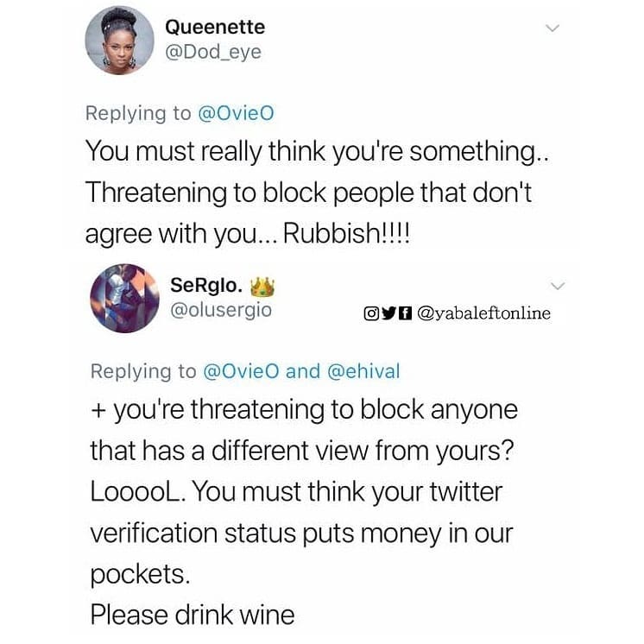Click the Twitter bird icon in the watermark

pyautogui.click(x=389, y=313)
